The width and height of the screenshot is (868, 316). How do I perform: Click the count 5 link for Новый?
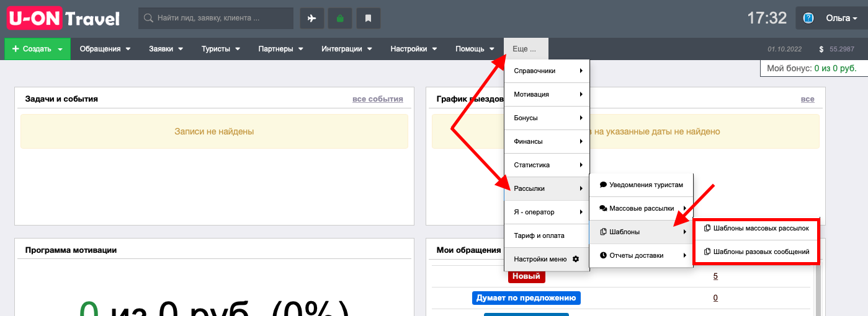click(x=715, y=276)
